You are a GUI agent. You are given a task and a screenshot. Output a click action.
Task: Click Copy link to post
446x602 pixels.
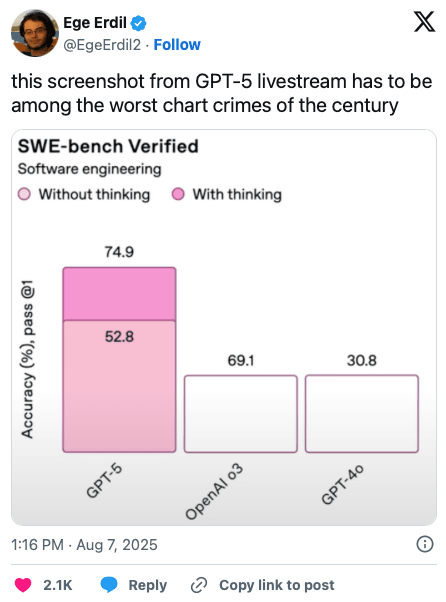click(x=277, y=585)
